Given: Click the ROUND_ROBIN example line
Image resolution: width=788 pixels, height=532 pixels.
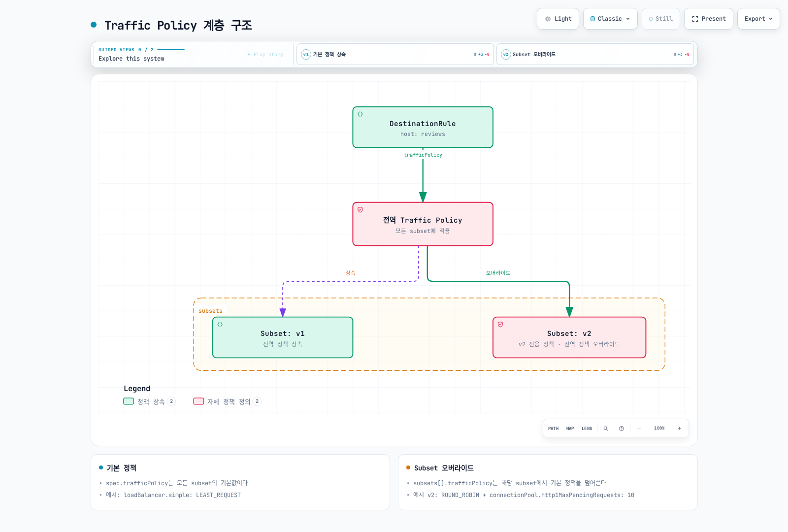Looking at the screenshot, I should click(524, 495).
